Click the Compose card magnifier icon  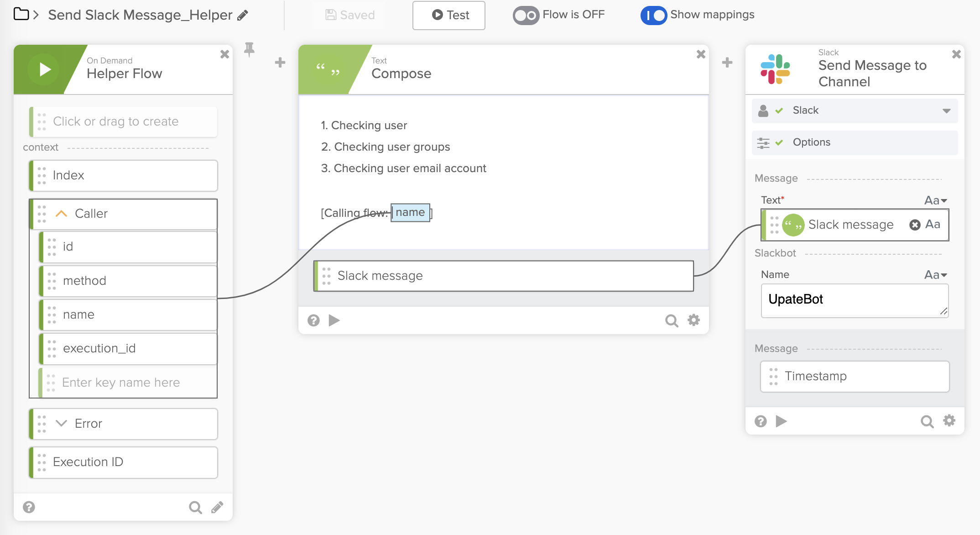pos(671,320)
